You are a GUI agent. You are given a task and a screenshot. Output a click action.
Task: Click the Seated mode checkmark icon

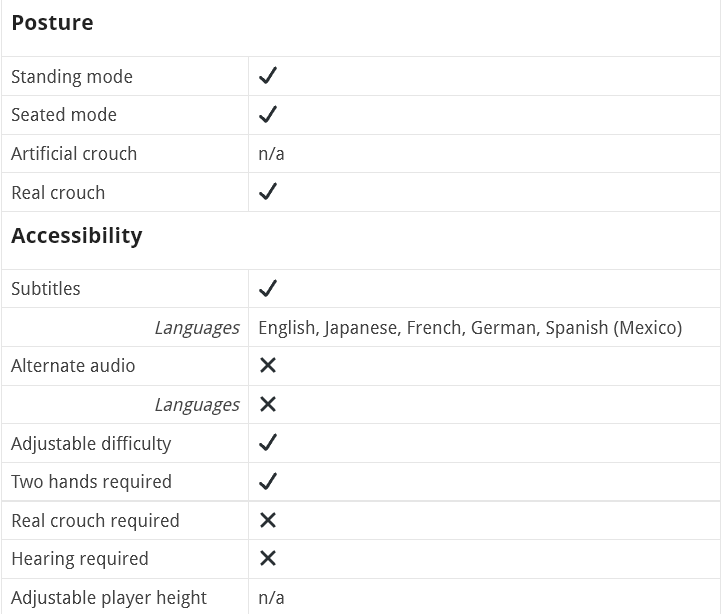(267, 115)
